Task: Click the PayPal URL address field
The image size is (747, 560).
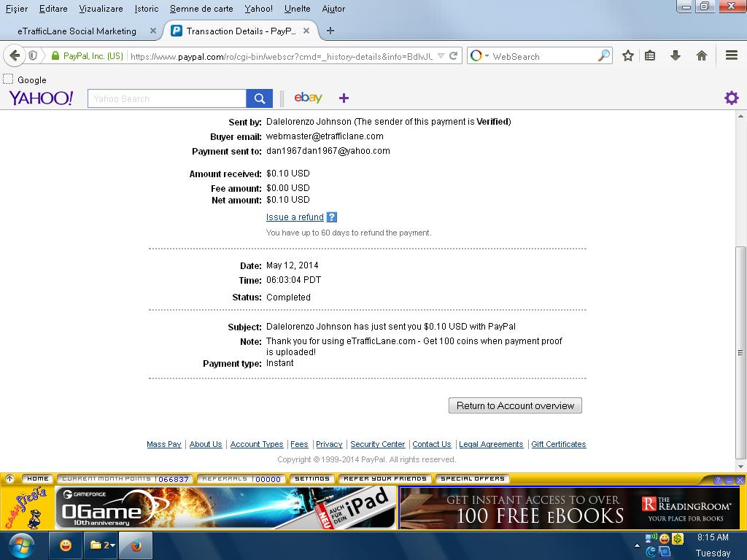Action: pyautogui.click(x=282, y=56)
